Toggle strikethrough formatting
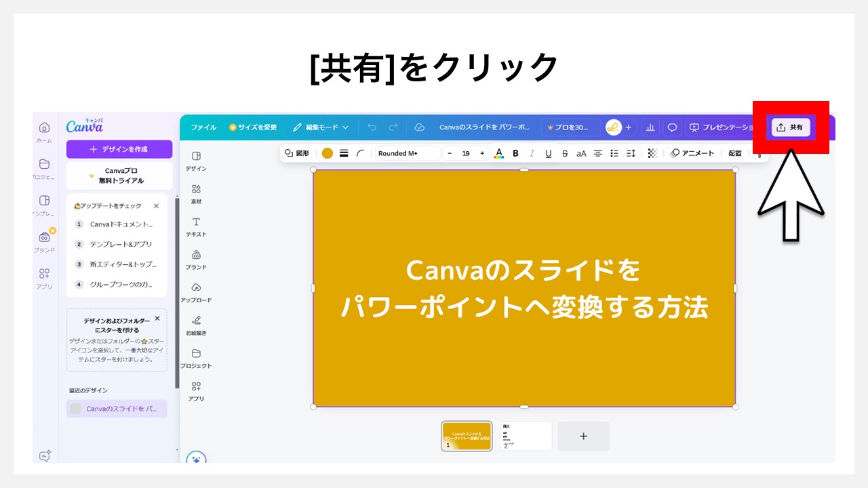This screenshot has height=488, width=868. pyautogui.click(x=565, y=153)
